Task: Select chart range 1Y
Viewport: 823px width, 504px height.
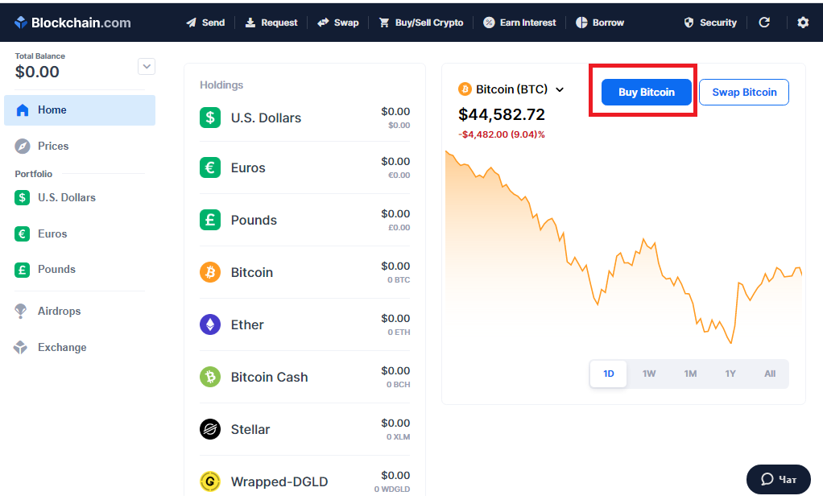Action: (730, 374)
